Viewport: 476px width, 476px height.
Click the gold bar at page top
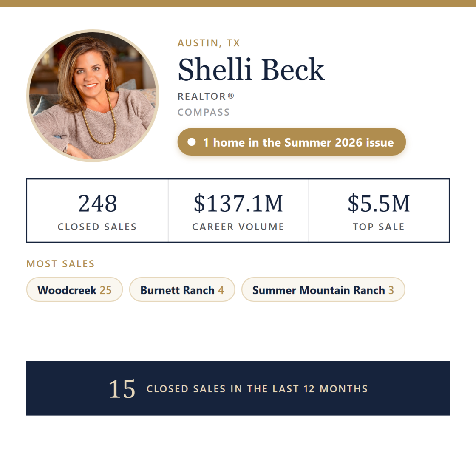[238, 3]
